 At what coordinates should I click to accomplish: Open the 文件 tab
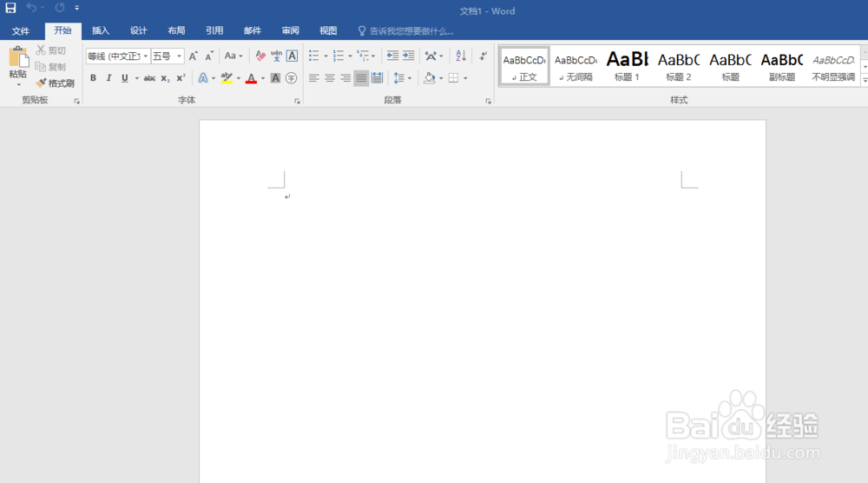point(21,31)
